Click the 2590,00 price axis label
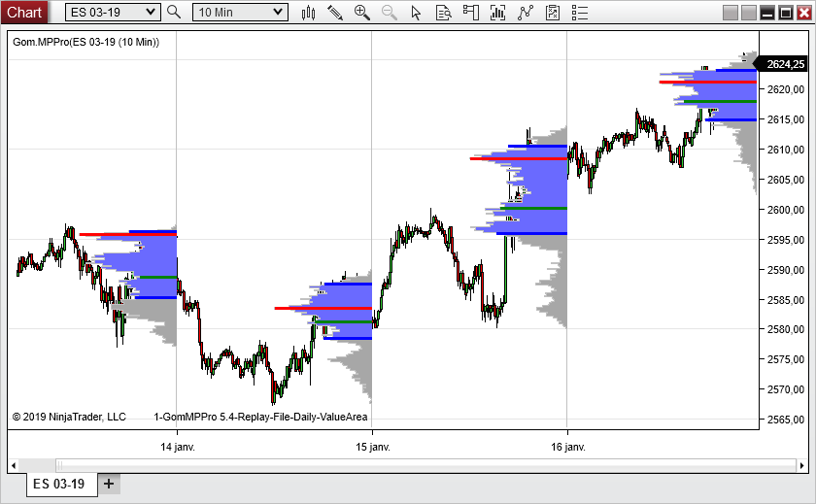 pyautogui.click(x=785, y=270)
